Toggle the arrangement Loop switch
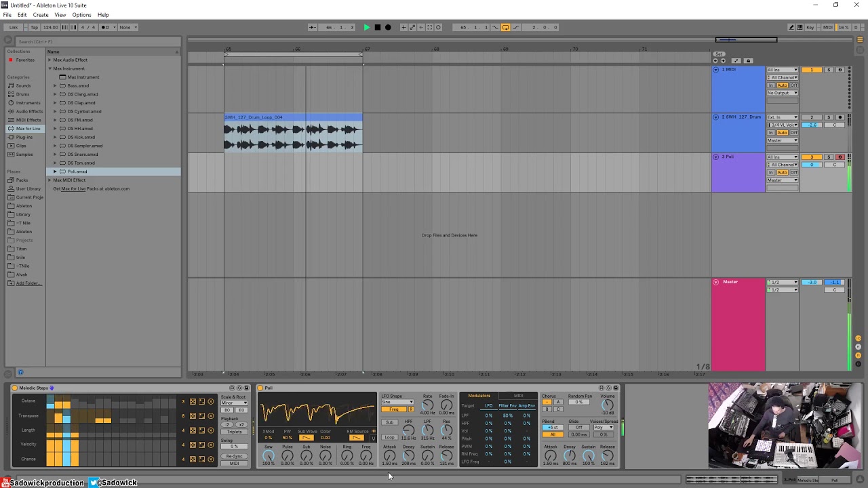868x488 pixels. 505,27
